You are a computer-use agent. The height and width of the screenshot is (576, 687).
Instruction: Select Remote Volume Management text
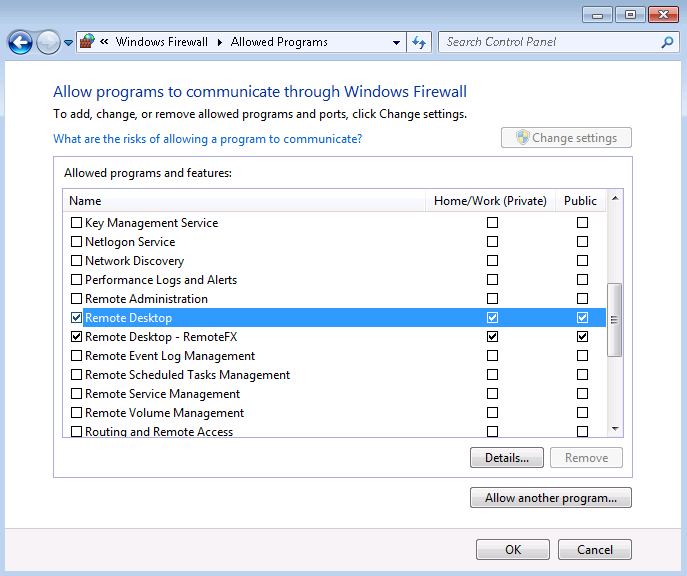(164, 413)
